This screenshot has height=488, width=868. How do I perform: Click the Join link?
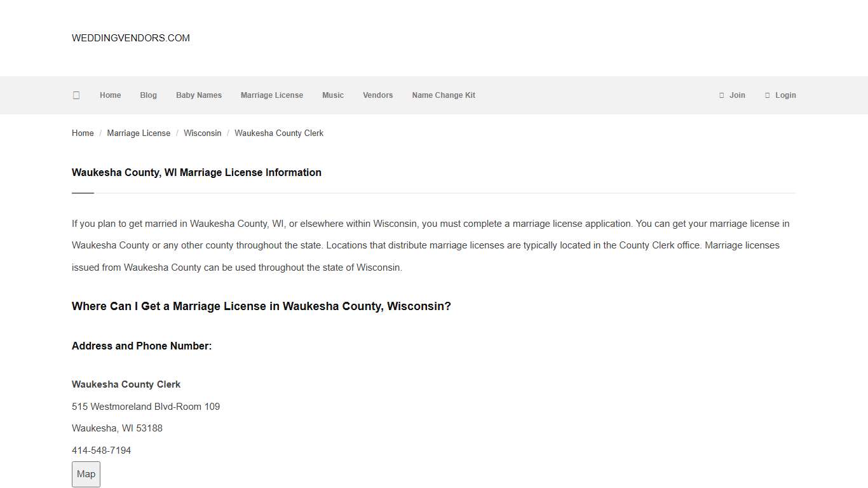click(737, 95)
